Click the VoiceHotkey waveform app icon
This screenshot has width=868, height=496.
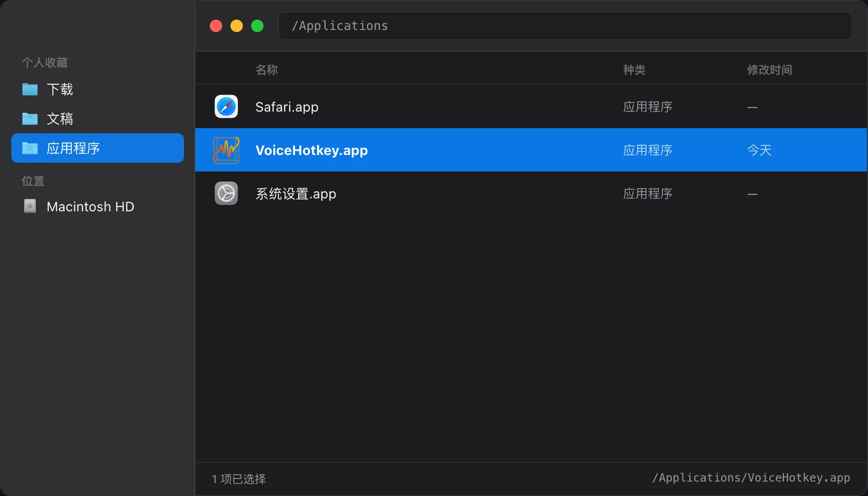[226, 150]
